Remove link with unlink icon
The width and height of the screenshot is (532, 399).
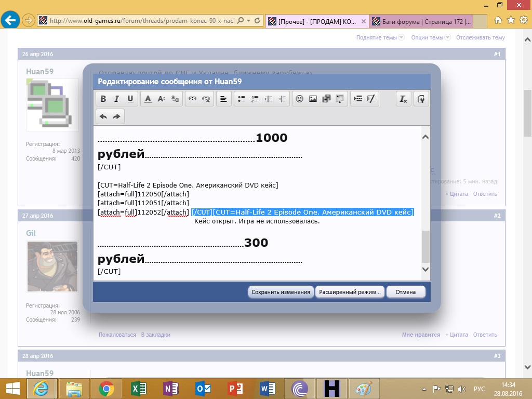click(x=206, y=99)
